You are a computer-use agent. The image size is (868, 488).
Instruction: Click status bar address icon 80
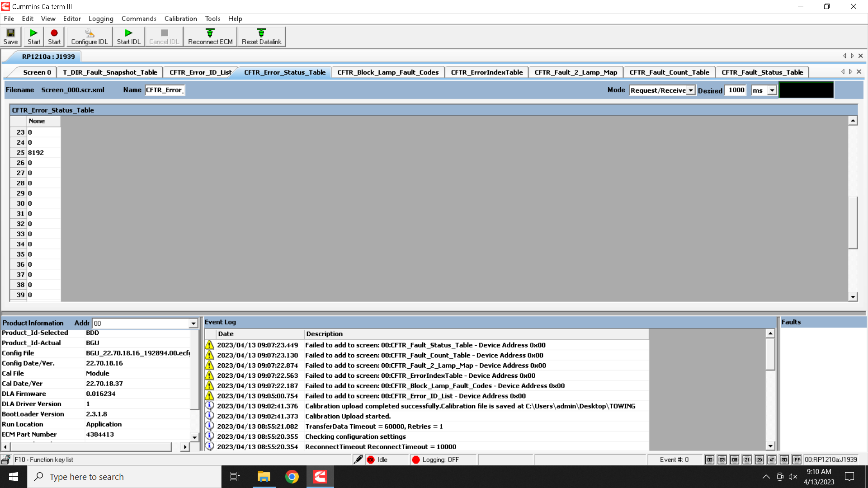[784, 460]
